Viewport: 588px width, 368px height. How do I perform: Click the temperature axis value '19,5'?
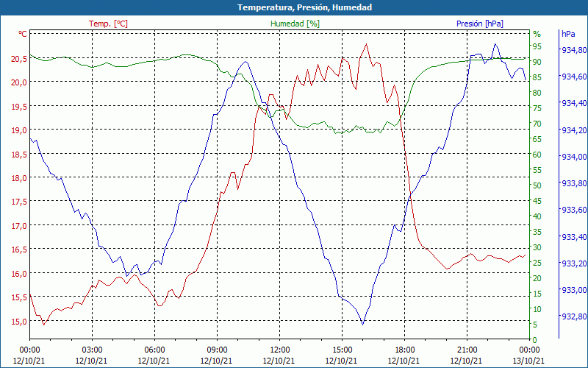19,107
